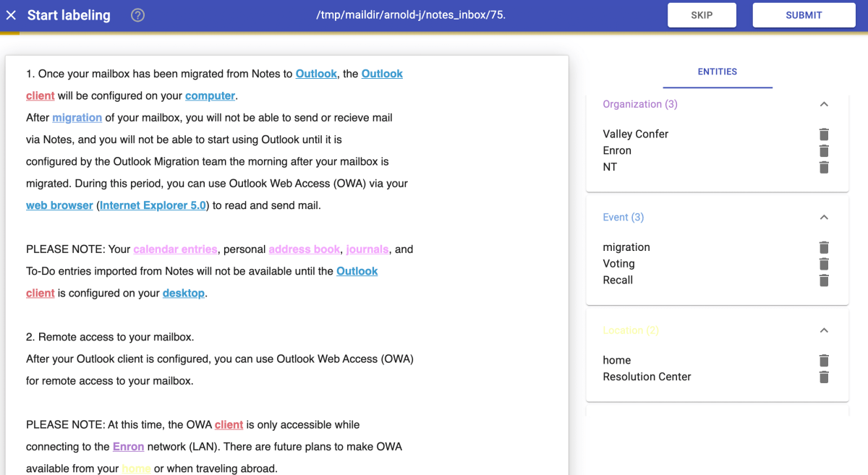
Task: Remove the migration event entity
Action: (824, 247)
